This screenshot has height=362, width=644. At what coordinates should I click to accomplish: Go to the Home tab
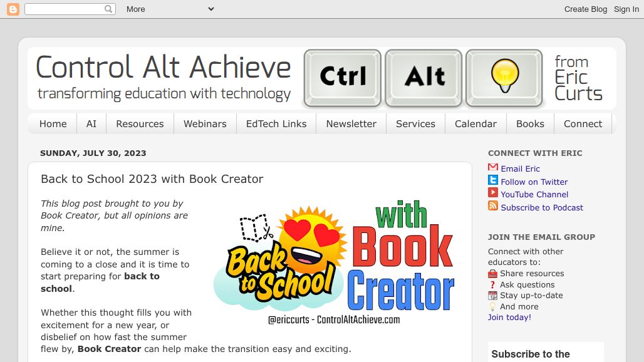pyautogui.click(x=53, y=123)
